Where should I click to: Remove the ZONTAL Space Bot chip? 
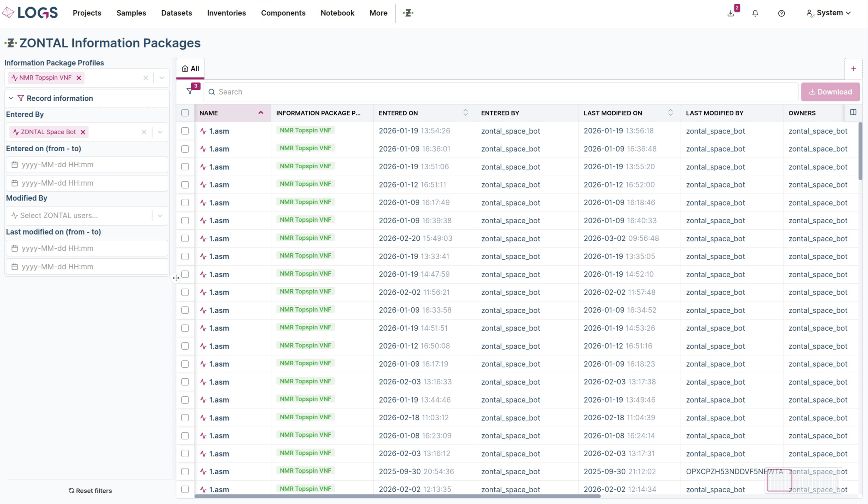tap(83, 132)
